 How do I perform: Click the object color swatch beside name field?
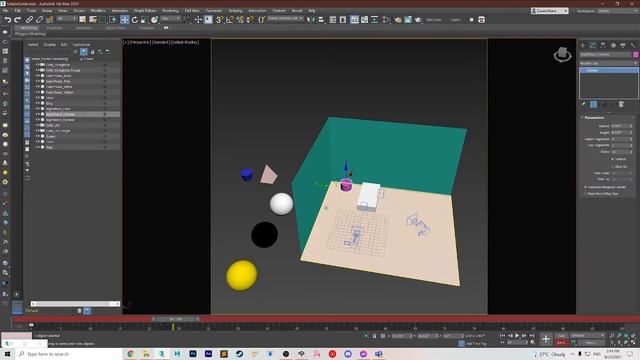click(636, 54)
